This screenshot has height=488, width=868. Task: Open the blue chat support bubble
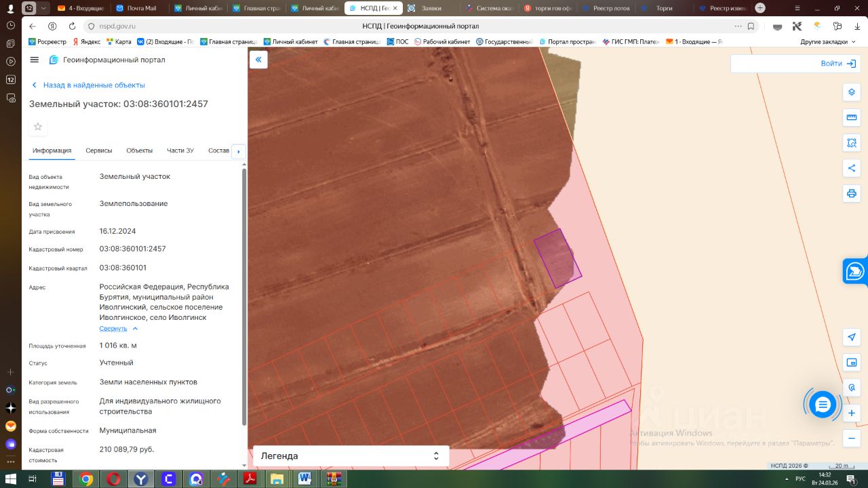pyautogui.click(x=823, y=405)
